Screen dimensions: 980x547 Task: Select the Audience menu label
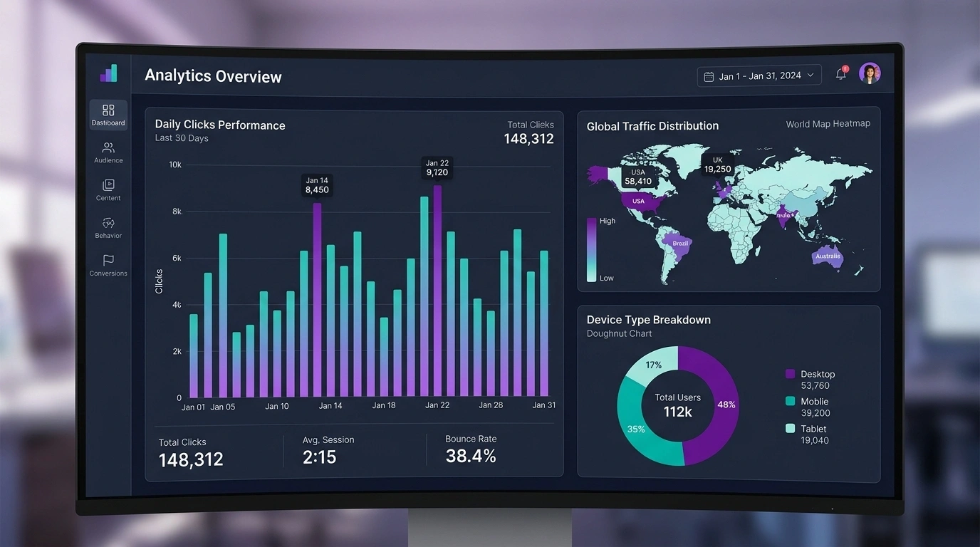pos(108,160)
